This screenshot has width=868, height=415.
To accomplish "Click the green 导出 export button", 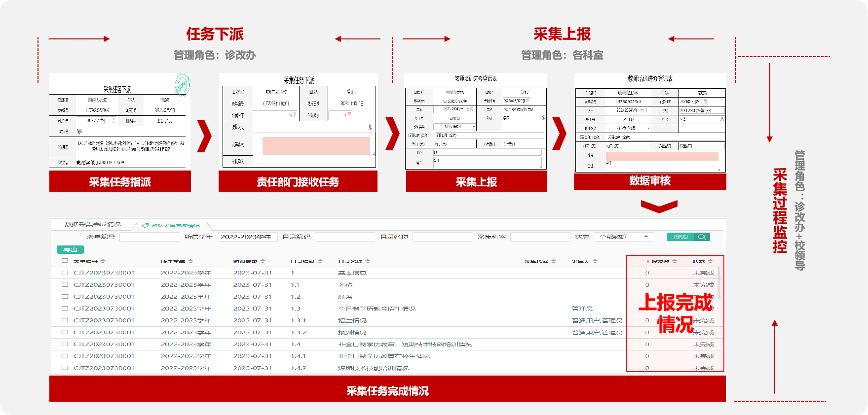I will (71, 250).
